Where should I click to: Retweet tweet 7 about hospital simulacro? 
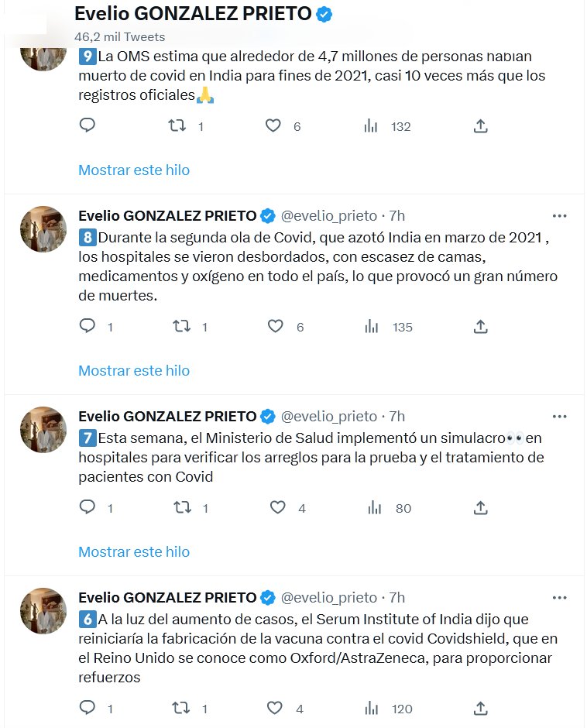(x=182, y=507)
